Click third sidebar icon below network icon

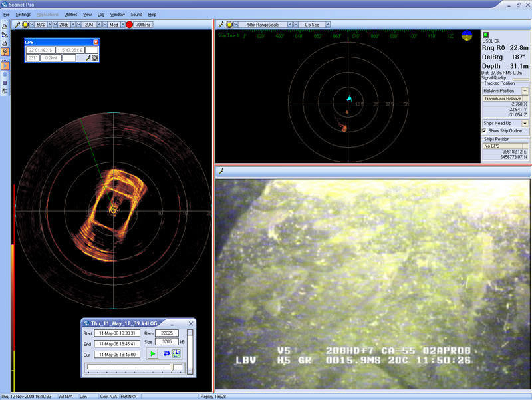[x=5, y=43]
